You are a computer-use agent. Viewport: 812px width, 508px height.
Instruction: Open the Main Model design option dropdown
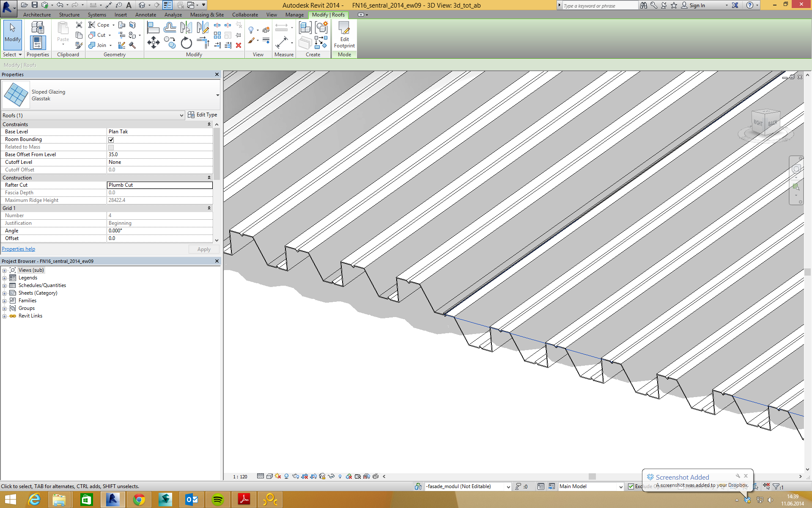620,487
